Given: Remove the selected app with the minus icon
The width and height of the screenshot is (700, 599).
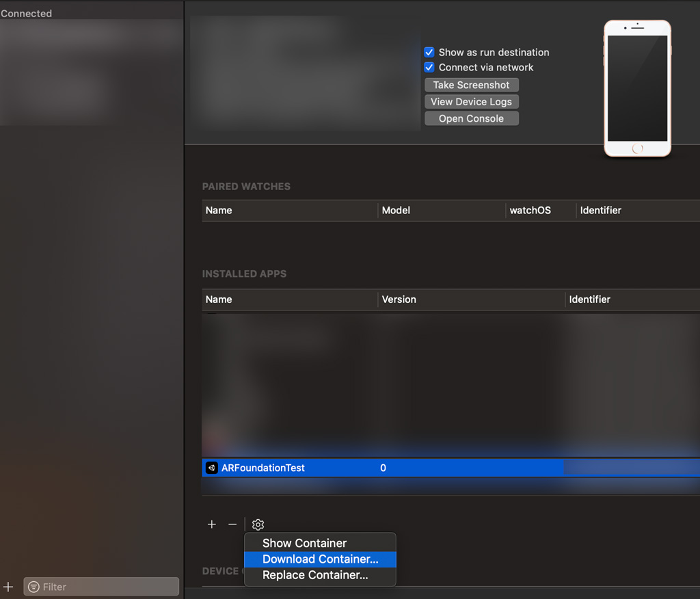Looking at the screenshot, I should tap(232, 524).
